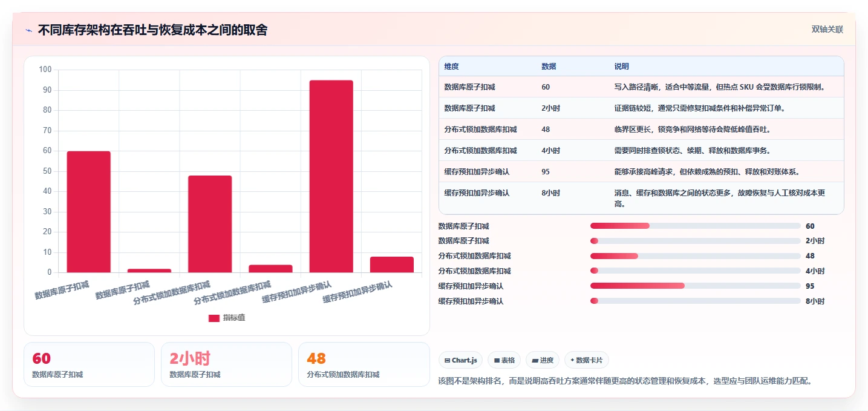Screen dimensions: 868x411
Task: Click the 数据 table column header
Action: click(x=549, y=66)
